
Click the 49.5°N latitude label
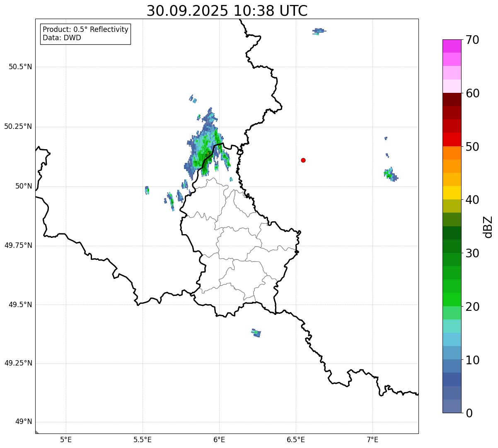click(x=20, y=305)
